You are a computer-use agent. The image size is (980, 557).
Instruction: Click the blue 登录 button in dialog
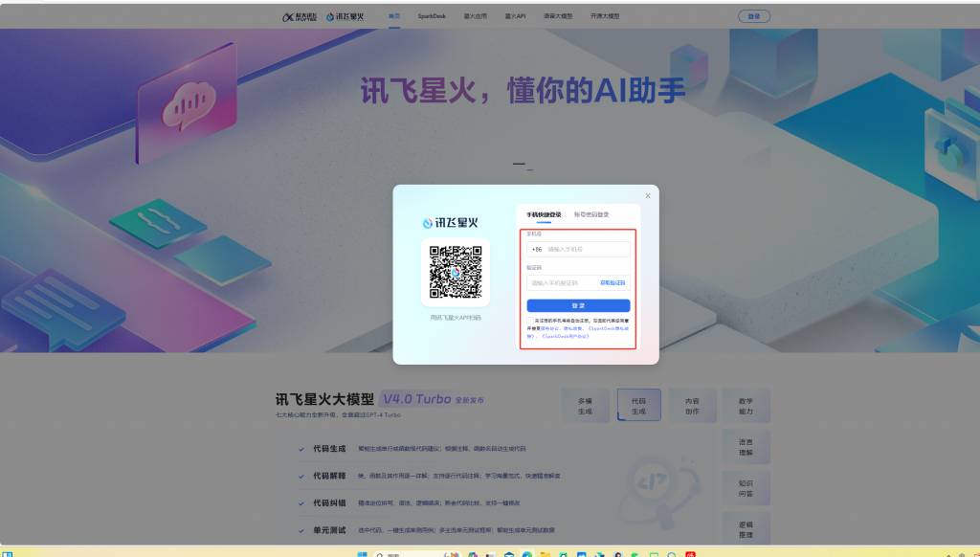pyautogui.click(x=578, y=305)
